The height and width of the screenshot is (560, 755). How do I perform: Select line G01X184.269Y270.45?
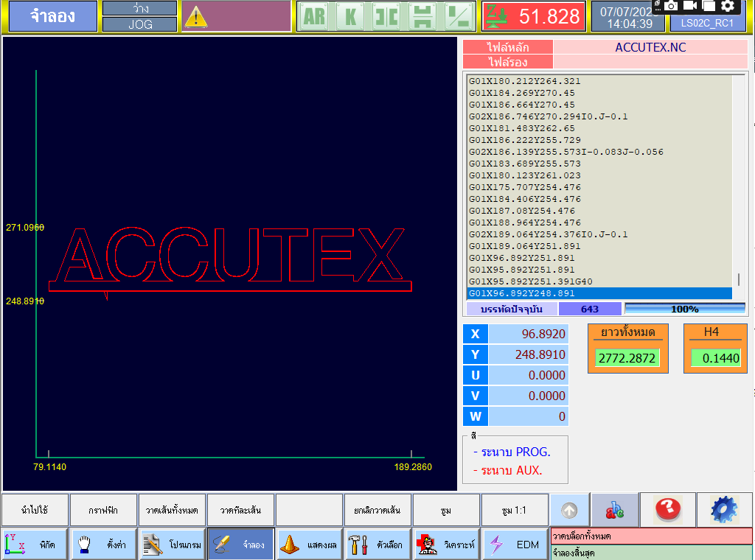pos(599,93)
